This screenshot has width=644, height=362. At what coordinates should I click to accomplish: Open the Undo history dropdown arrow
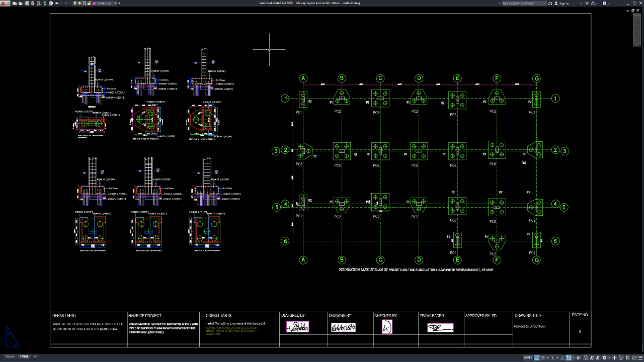[61, 3]
